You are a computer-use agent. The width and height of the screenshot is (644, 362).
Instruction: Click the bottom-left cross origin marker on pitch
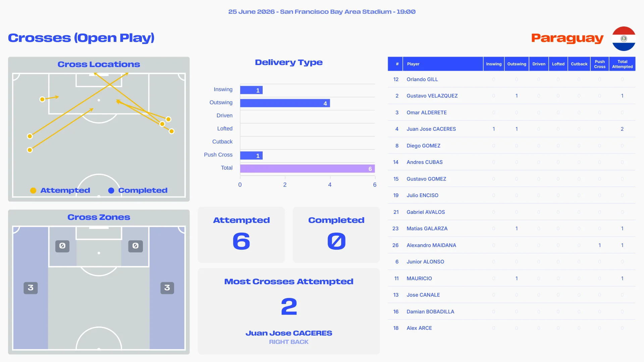point(30,150)
